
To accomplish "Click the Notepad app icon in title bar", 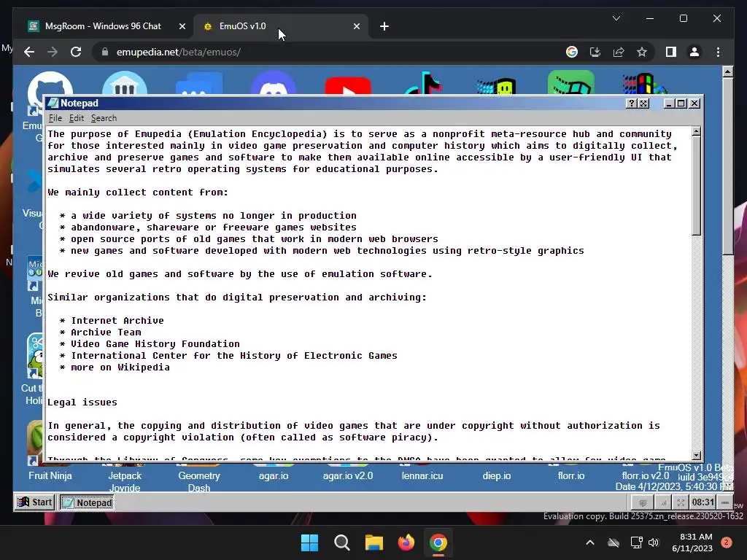I will pyautogui.click(x=53, y=104).
